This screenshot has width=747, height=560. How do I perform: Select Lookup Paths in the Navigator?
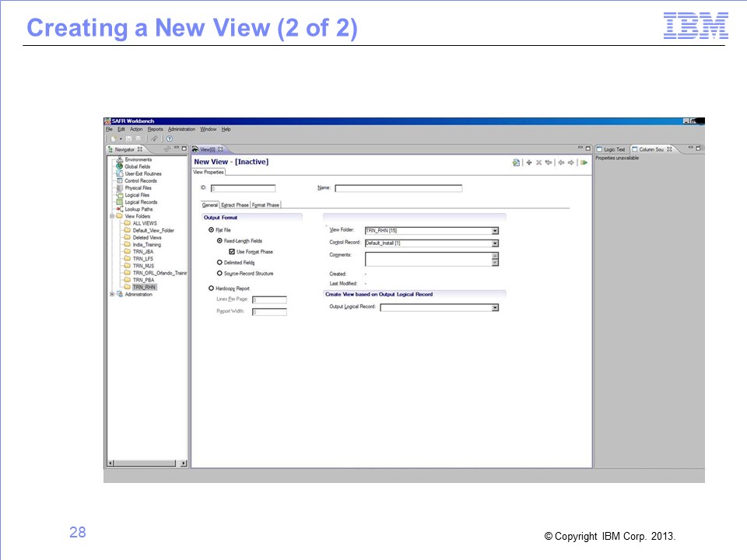pyautogui.click(x=139, y=209)
